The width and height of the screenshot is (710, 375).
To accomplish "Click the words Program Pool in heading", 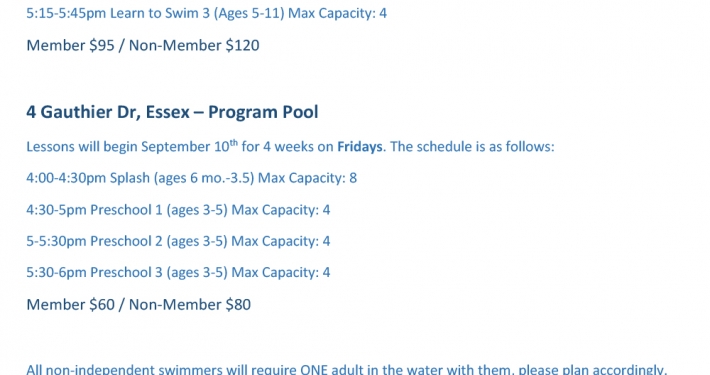I will point(263,112).
